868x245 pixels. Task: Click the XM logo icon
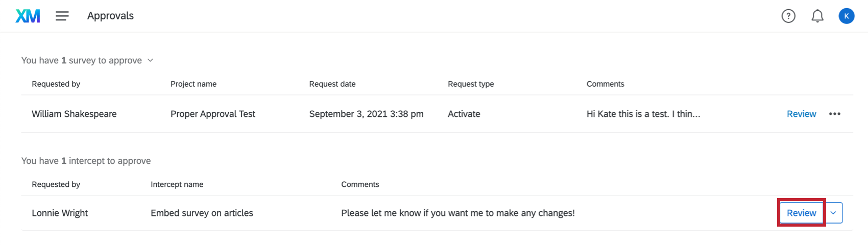28,16
